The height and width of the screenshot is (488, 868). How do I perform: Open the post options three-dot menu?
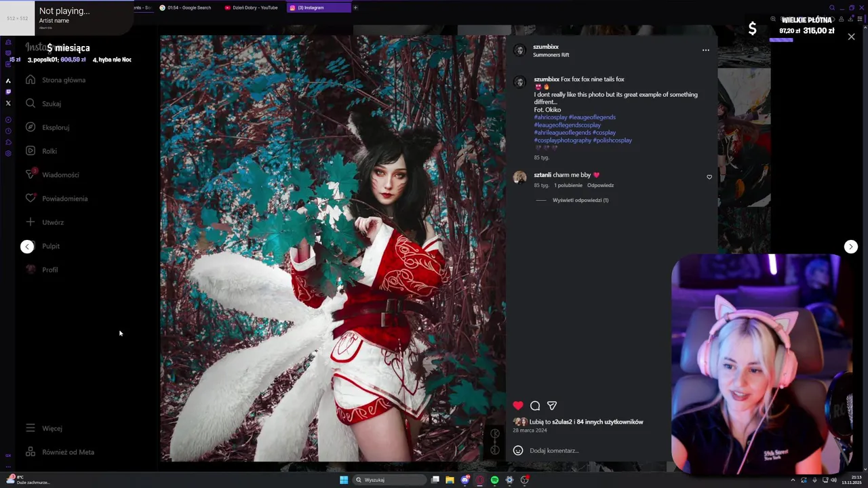[x=705, y=50]
